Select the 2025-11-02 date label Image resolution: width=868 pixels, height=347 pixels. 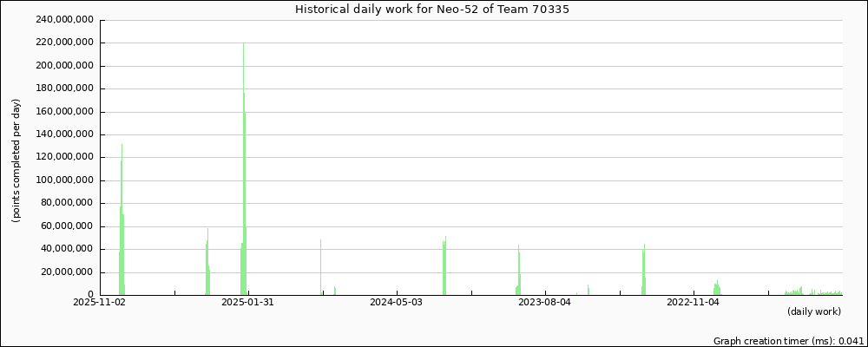pyautogui.click(x=100, y=303)
